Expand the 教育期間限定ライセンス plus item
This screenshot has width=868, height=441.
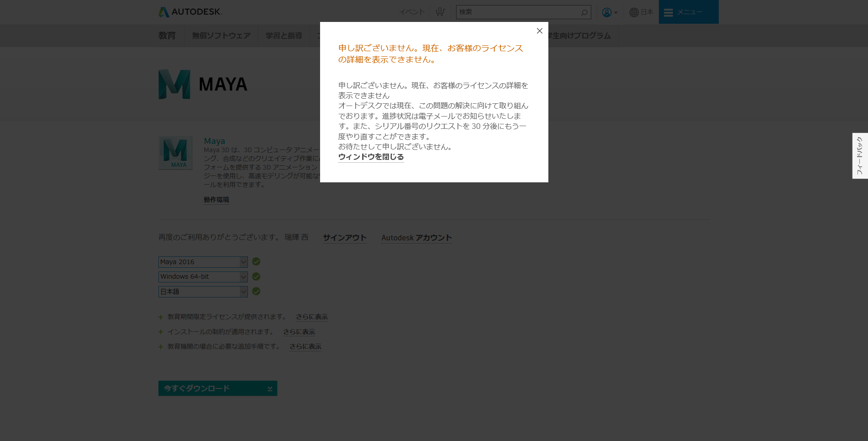(161, 317)
